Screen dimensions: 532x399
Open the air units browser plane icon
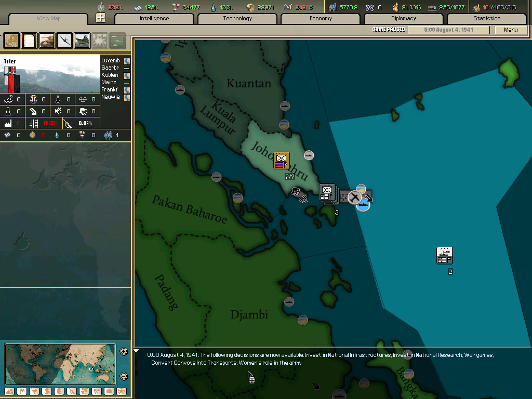click(x=63, y=41)
